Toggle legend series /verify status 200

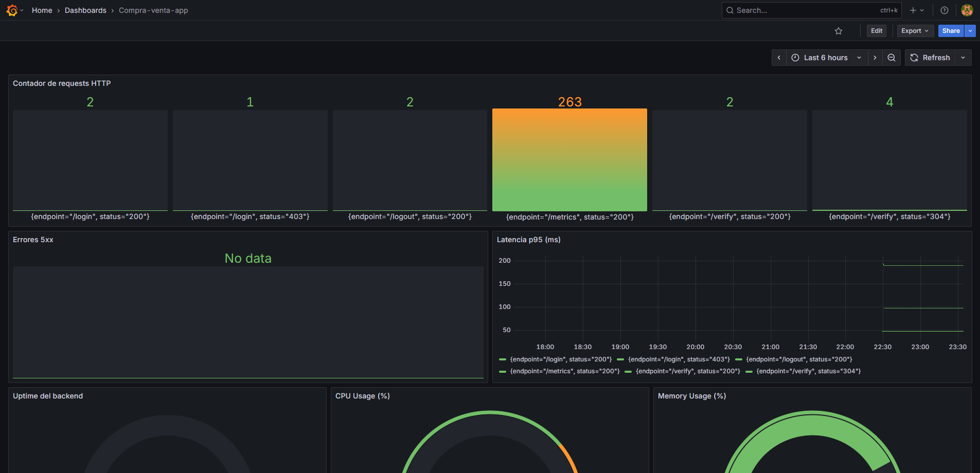pos(688,371)
